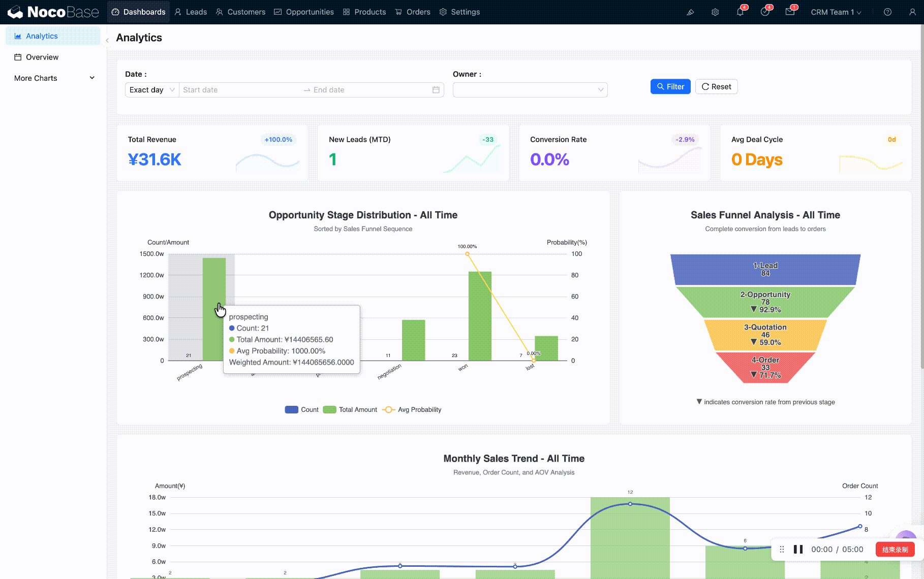Click the plugin settings gear icon
Viewport: 924px width, 579px height.
click(x=715, y=12)
